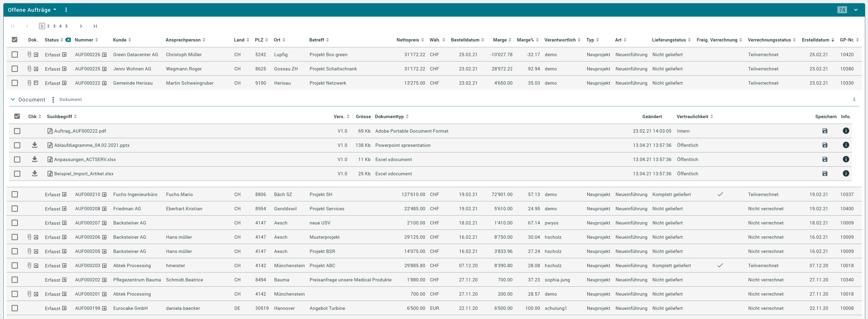Switch to page 5 of results

pos(66,26)
